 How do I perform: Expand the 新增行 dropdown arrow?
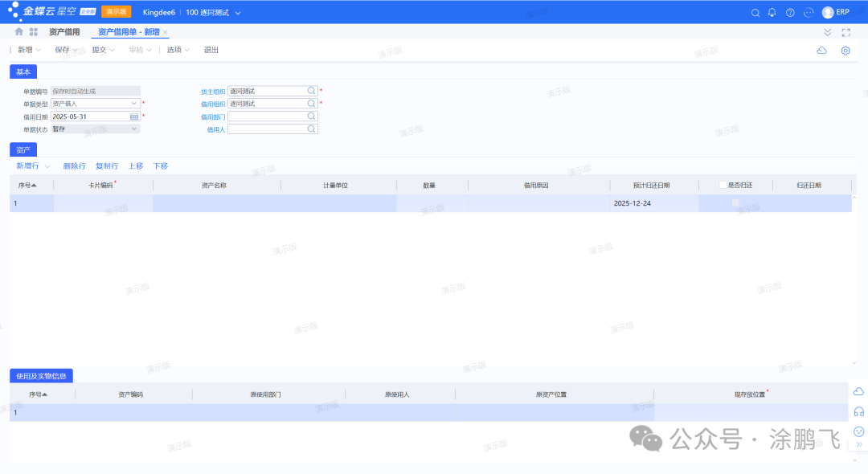tap(47, 166)
